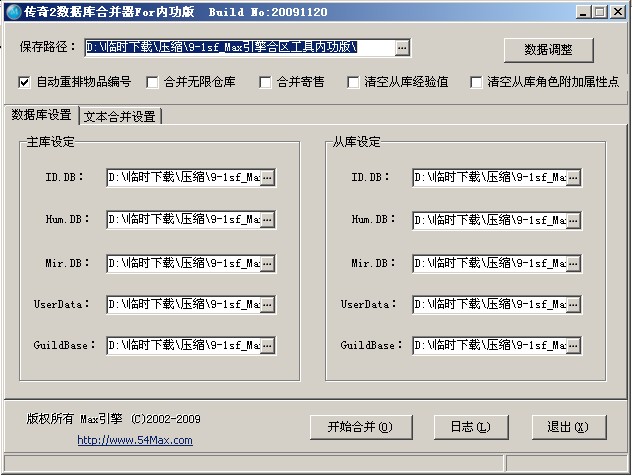Browse for the master ID.DB file
632x476 pixels.
click(x=267, y=177)
